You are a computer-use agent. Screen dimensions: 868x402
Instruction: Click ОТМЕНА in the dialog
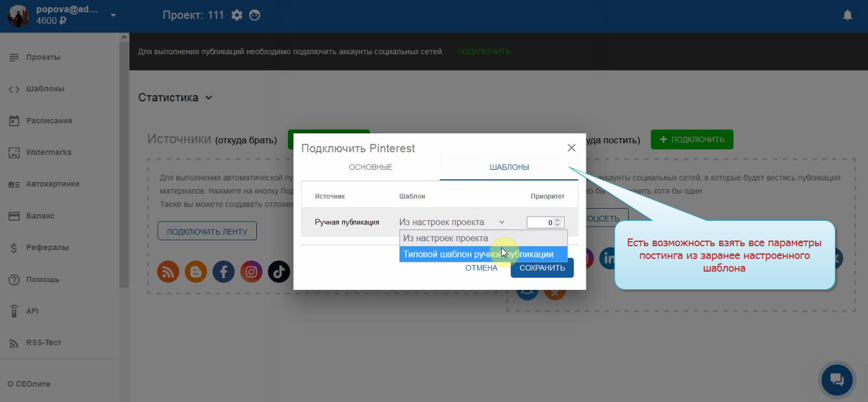pos(481,268)
